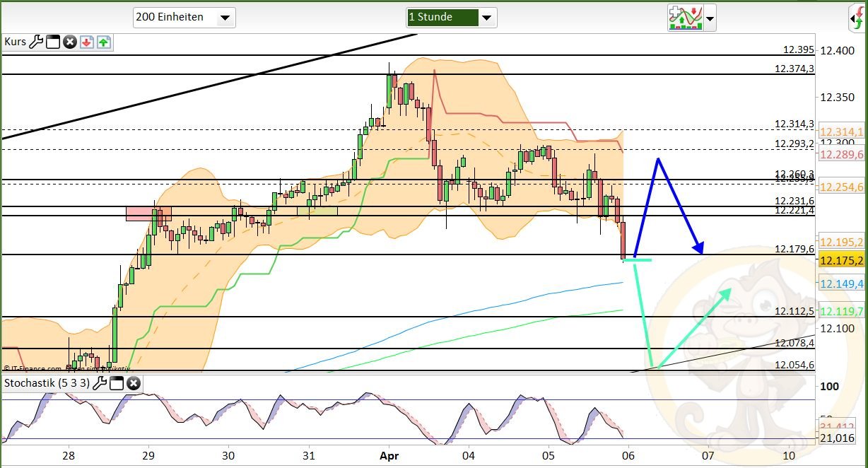This screenshot has height=468, width=868.
Task: Detach the Kurs panel using the window icon
Action: tap(52, 42)
